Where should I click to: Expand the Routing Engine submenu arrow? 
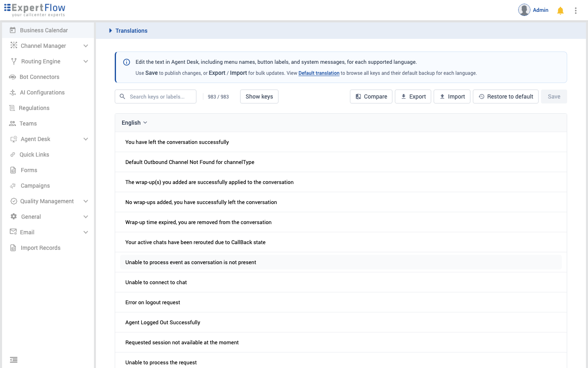(x=86, y=61)
